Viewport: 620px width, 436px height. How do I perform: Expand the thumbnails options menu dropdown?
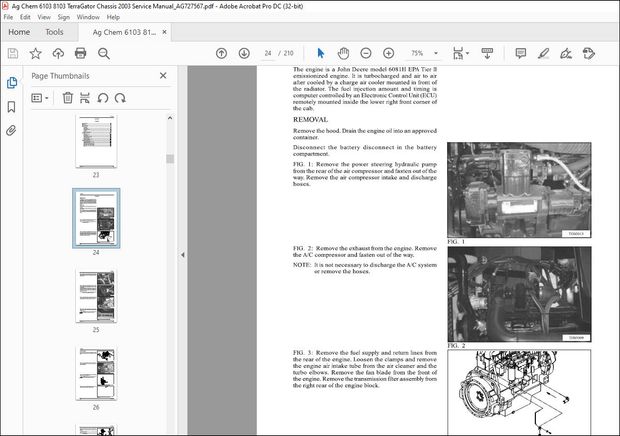click(41, 98)
